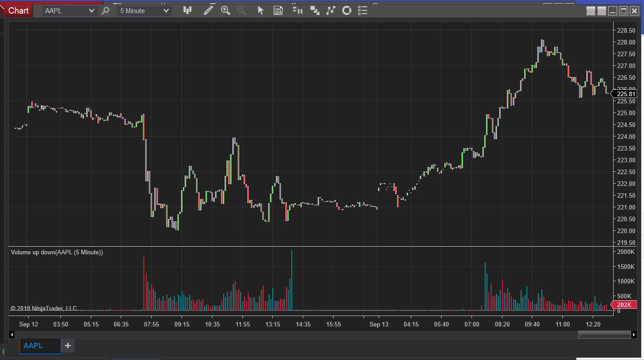
Task: Click the 225.00 price axis label
Action: 626,113
